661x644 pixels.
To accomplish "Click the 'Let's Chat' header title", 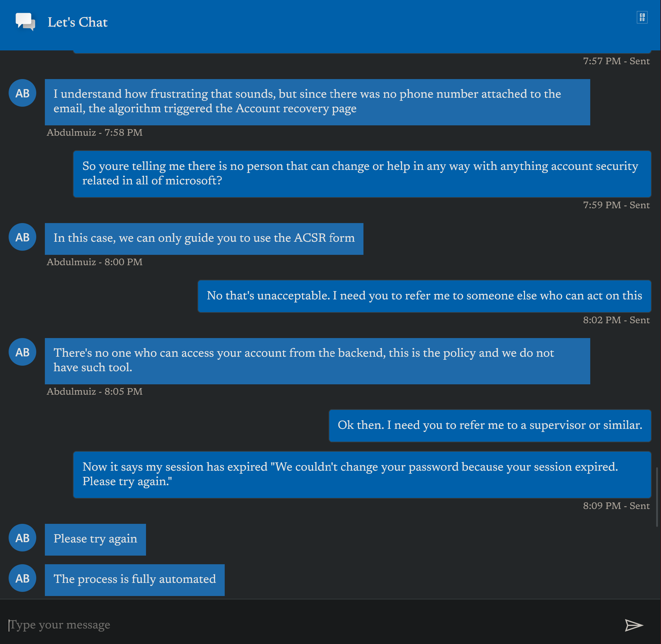I will click(x=78, y=22).
